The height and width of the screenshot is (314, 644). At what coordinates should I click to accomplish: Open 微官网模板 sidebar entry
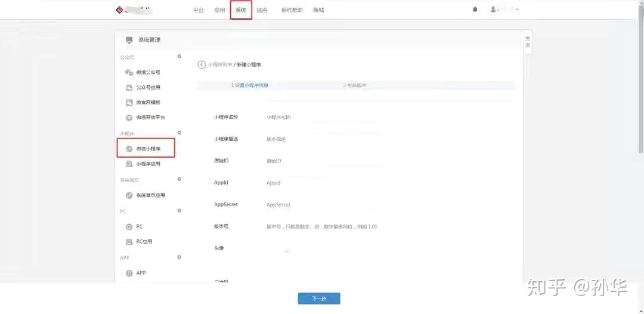tap(148, 102)
